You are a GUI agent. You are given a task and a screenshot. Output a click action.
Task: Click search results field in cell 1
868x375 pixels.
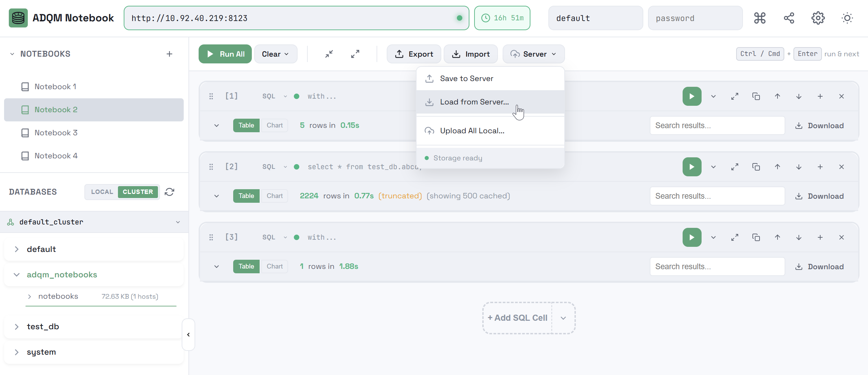717,125
